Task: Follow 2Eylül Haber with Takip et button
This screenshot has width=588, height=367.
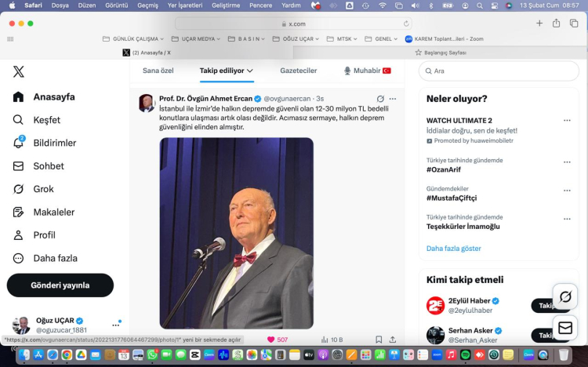Action: point(550,306)
